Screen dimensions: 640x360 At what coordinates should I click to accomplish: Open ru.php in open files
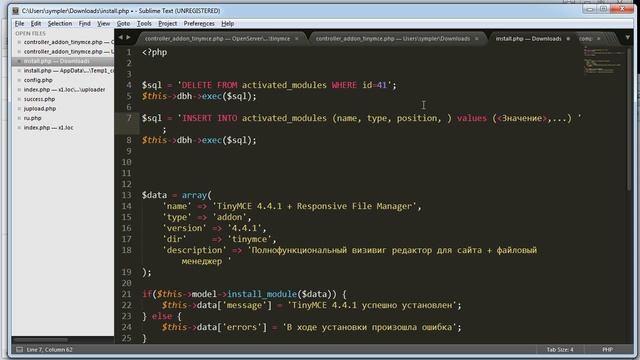pos(32,118)
